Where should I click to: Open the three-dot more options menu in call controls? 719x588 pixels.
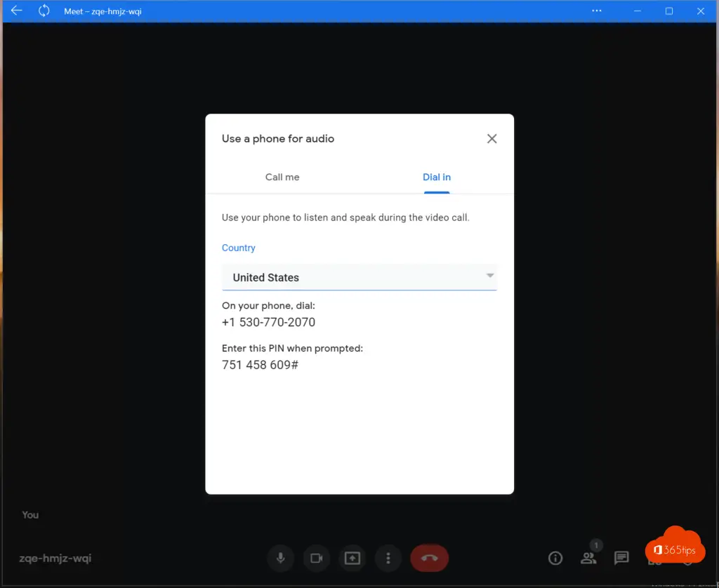(388, 559)
